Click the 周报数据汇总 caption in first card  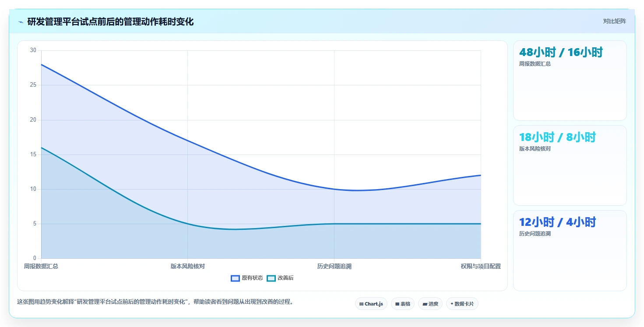pos(535,64)
